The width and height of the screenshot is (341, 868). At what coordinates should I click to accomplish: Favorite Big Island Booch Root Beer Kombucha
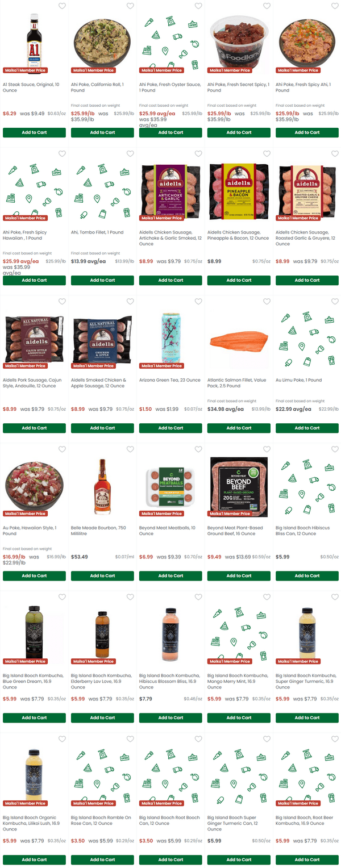pos(335,739)
